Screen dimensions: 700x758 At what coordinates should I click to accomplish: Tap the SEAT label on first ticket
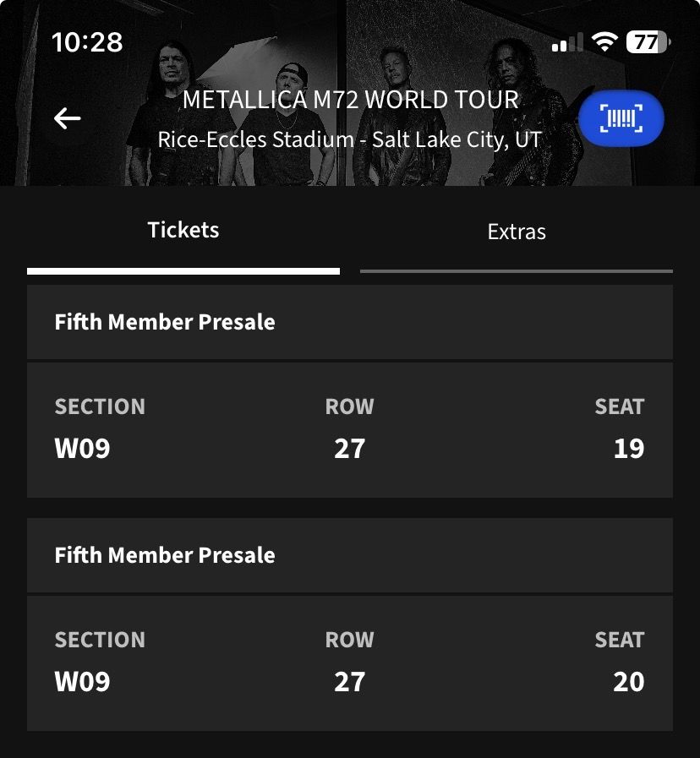(619, 406)
